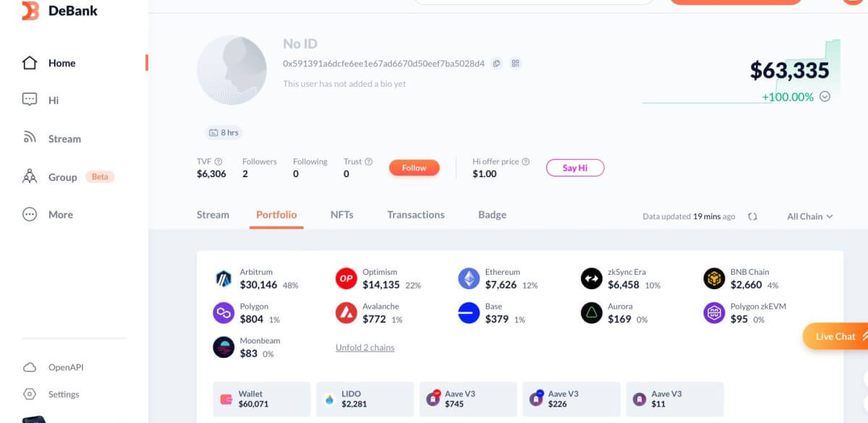Switch to the NFTs tab
Screen dimensions: 868x423
[x=341, y=215]
